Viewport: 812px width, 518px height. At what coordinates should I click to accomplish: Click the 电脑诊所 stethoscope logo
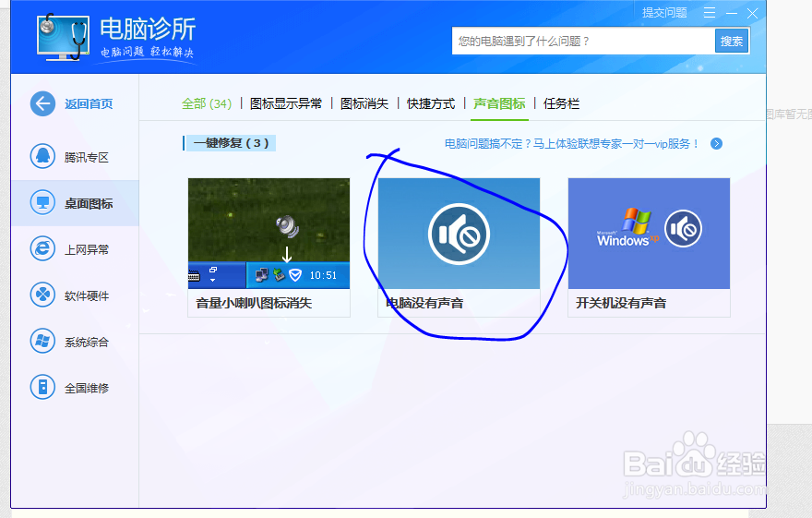(63, 37)
